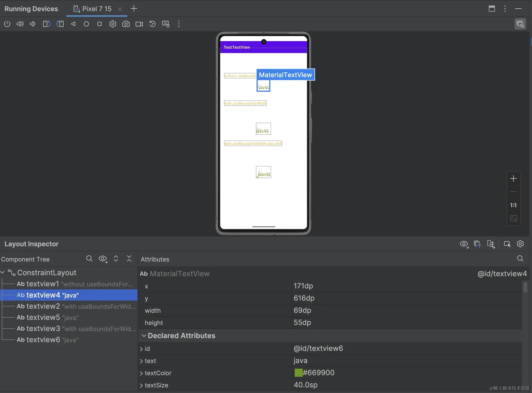This screenshot has height=393, width=532.
Task: Click the search icon in Component Tree
Action: 89,259
